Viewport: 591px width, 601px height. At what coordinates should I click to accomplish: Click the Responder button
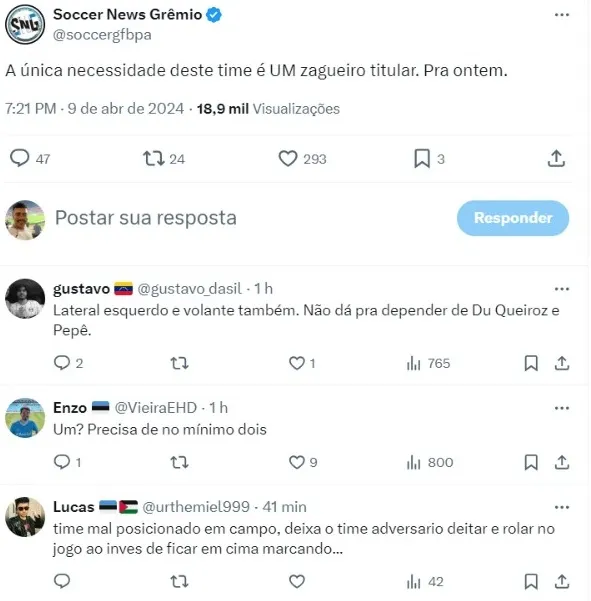click(513, 218)
